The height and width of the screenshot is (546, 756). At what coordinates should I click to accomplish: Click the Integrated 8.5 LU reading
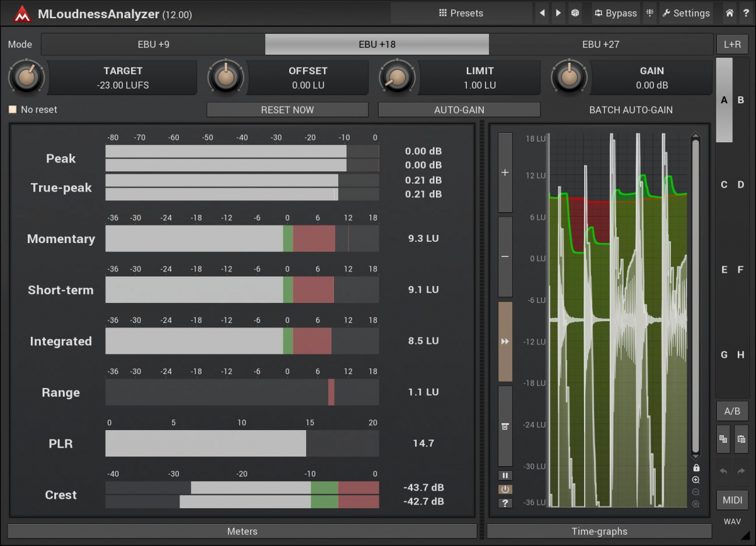point(423,341)
